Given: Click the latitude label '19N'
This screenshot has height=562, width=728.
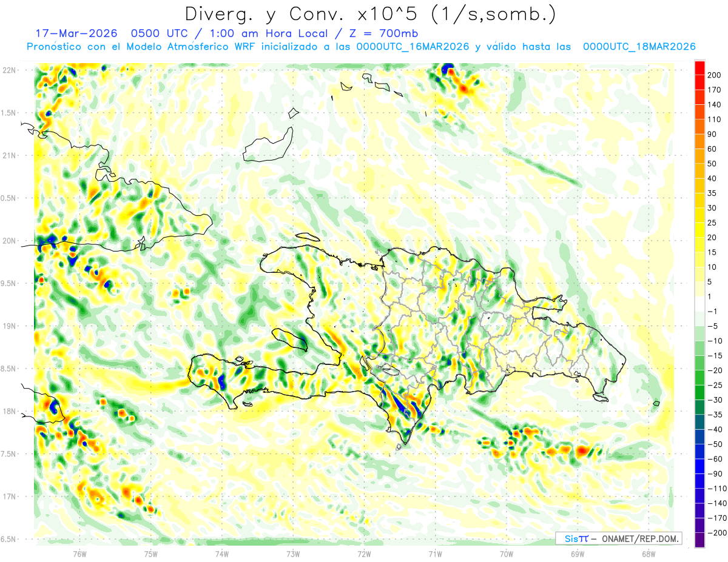Looking at the screenshot, I should point(9,326).
